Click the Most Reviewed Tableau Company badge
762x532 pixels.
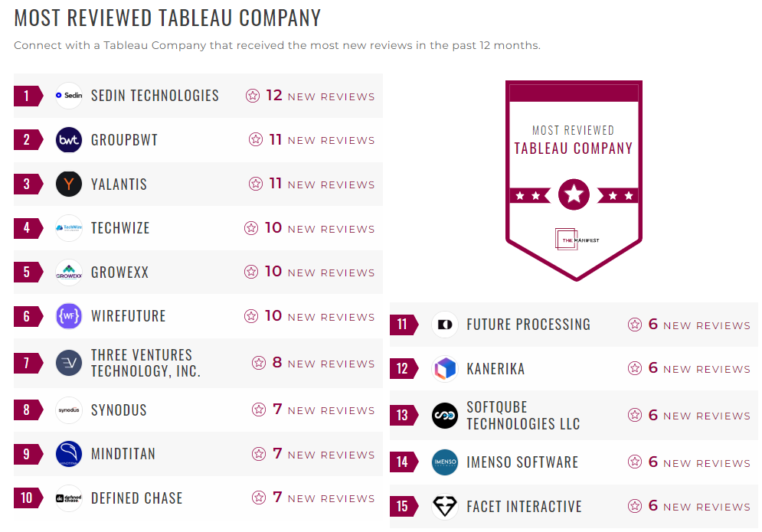point(574,180)
